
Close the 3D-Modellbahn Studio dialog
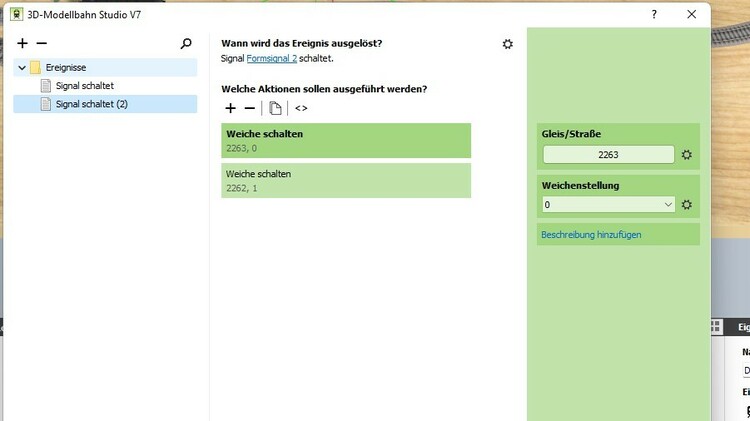click(x=692, y=14)
